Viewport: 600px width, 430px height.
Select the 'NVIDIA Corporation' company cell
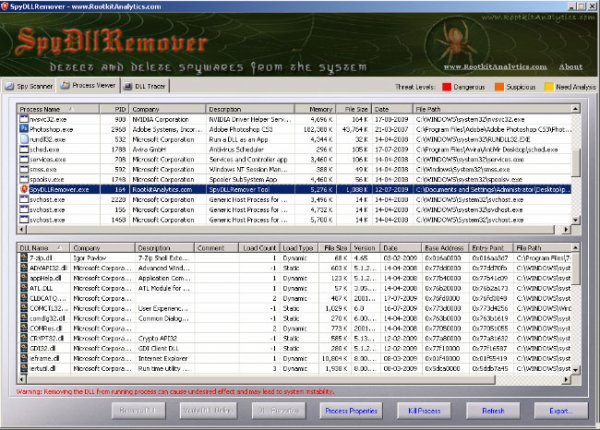click(x=167, y=119)
